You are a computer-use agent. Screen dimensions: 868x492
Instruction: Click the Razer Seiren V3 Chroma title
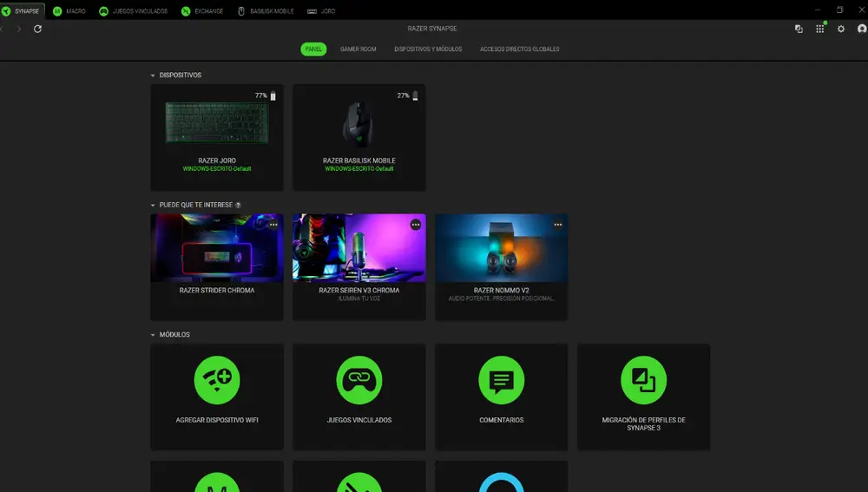359,291
